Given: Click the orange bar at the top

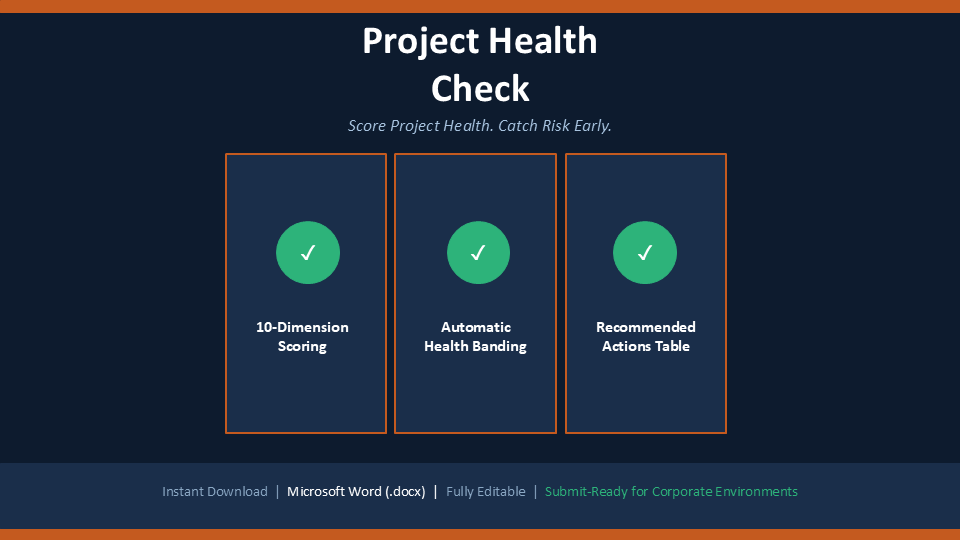Looking at the screenshot, I should (x=480, y=6).
